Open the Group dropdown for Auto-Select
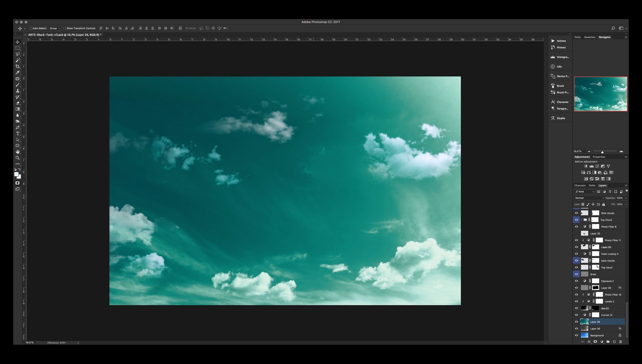Screen dimensions: 642x364 tap(55, 28)
